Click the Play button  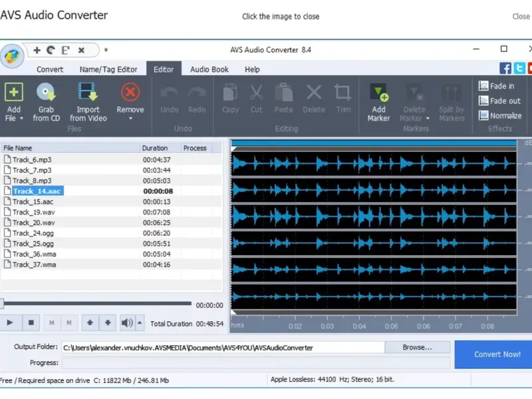[x=10, y=323]
